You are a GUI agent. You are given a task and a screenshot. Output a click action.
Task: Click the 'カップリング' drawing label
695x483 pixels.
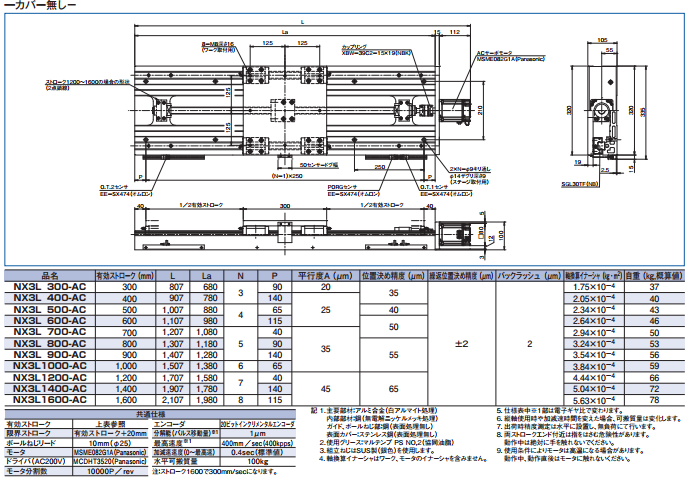coord(354,47)
